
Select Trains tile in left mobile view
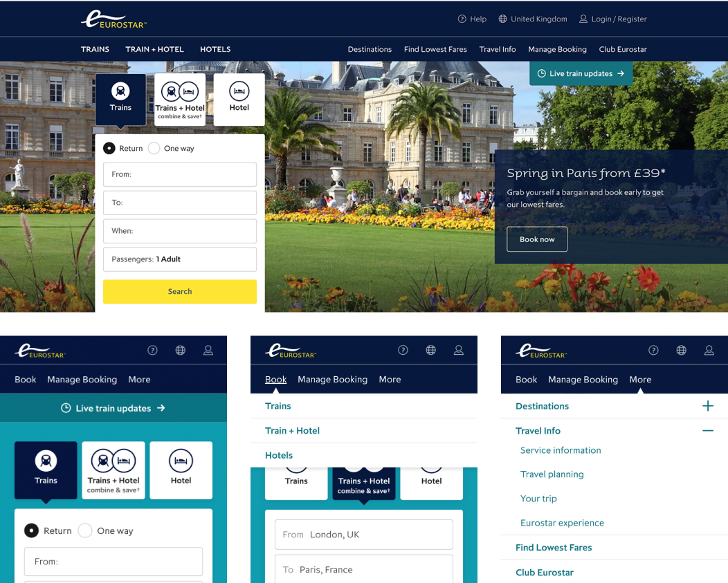click(x=46, y=470)
